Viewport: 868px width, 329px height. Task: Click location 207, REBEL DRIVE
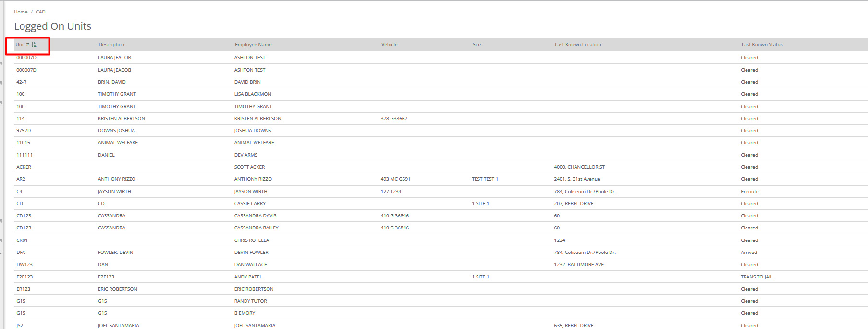click(574, 203)
